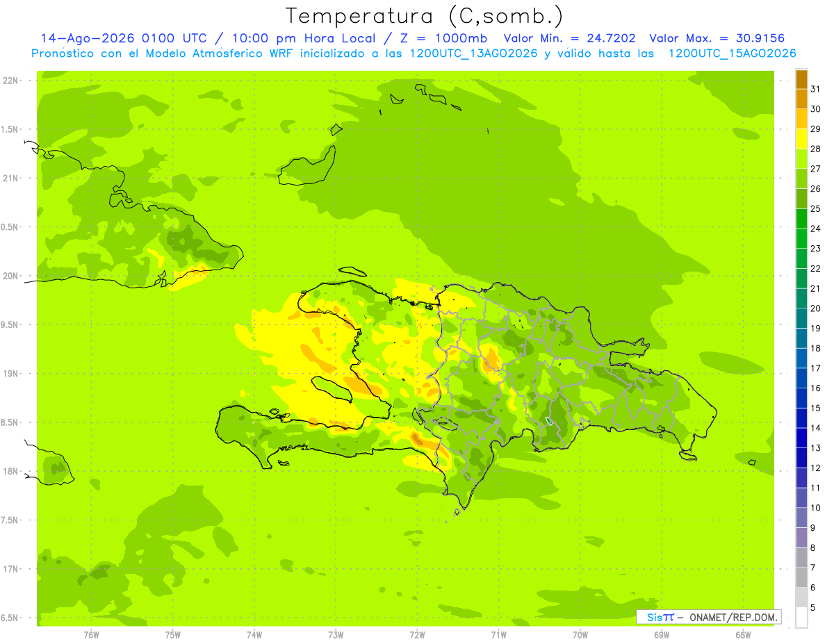This screenshot has width=834, height=644.
Task: Pick the white swatch below 5
Action: (801, 617)
